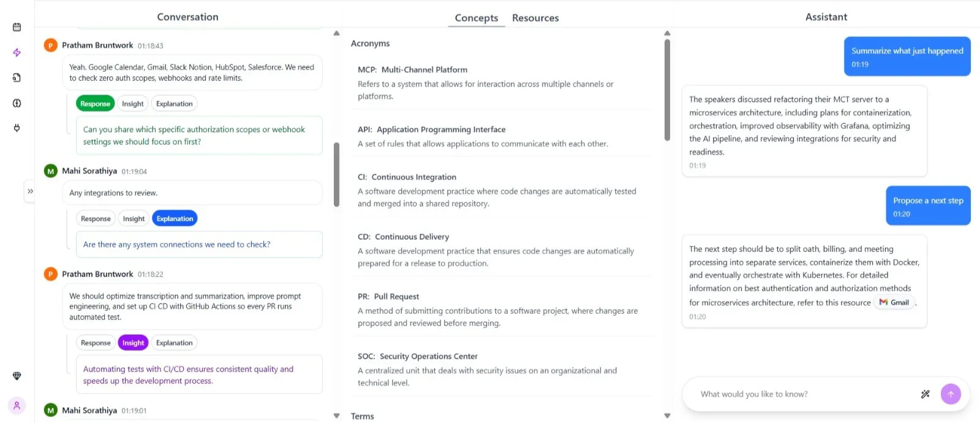This screenshot has width=980, height=423.
Task: Click the down arrow below the Concepts list
Action: coord(666,416)
